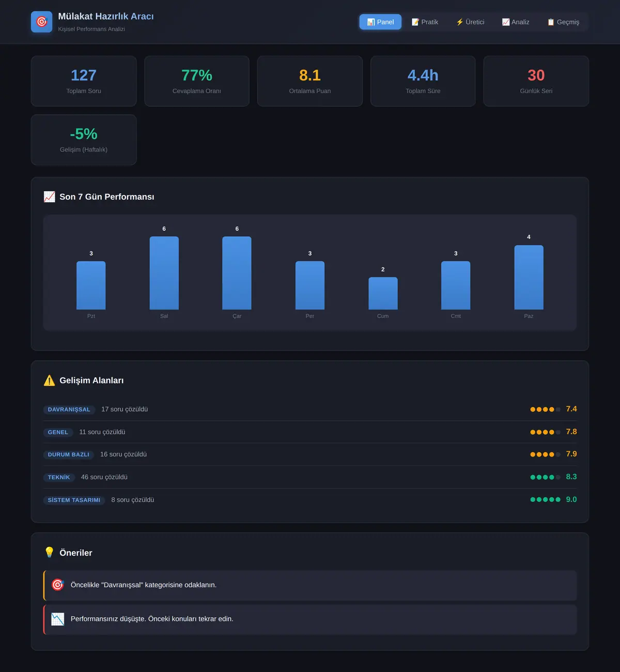Open the Üretici tab

click(470, 22)
